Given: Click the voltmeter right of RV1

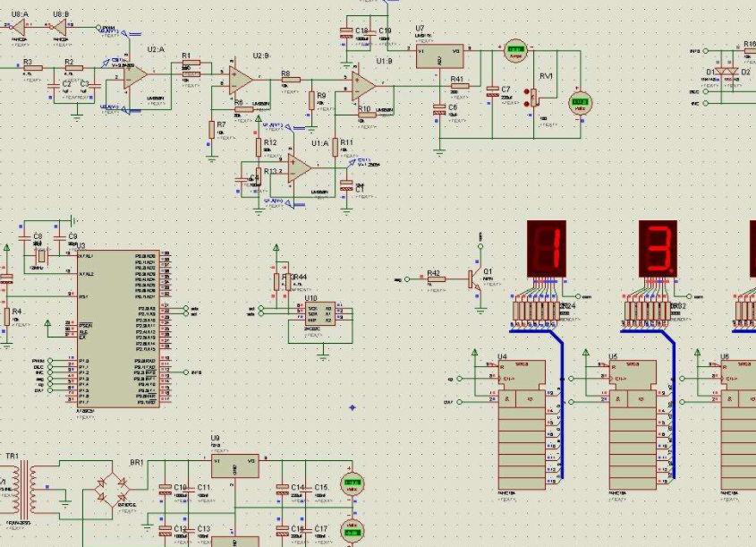Looking at the screenshot, I should pos(580,103).
